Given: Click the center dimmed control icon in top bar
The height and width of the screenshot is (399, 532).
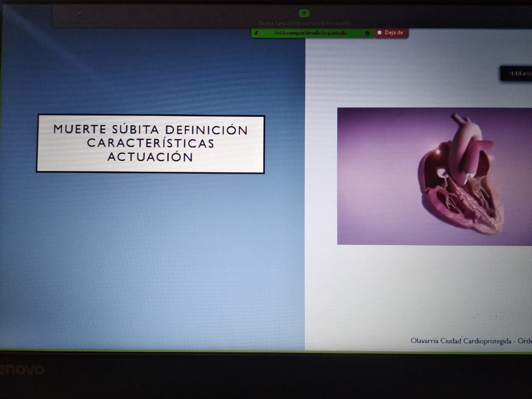Looking at the screenshot, I should 175,12.
